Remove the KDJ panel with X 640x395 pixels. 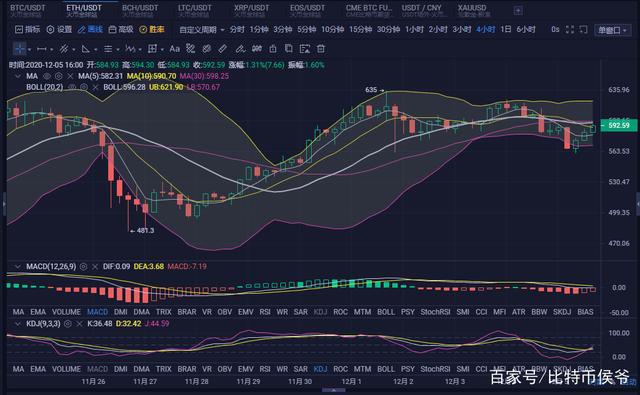[x=79, y=324]
